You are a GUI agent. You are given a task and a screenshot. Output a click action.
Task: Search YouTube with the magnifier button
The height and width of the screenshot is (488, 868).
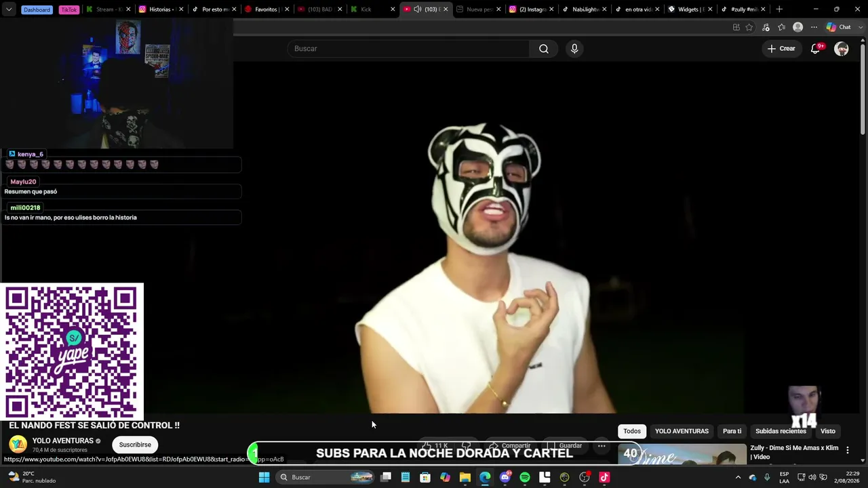(x=544, y=49)
